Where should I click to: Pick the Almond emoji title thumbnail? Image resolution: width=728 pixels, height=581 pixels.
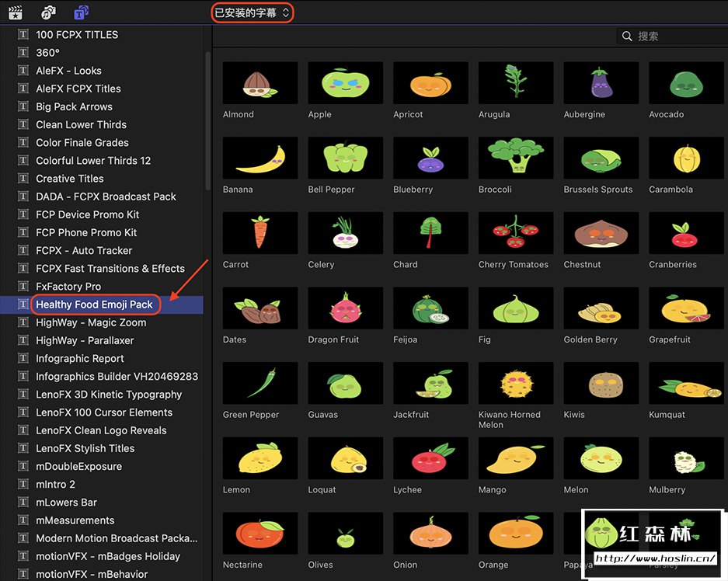coord(260,83)
